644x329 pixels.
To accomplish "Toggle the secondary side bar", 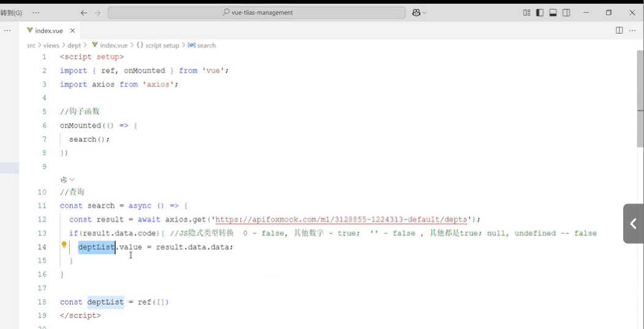I will [x=566, y=13].
